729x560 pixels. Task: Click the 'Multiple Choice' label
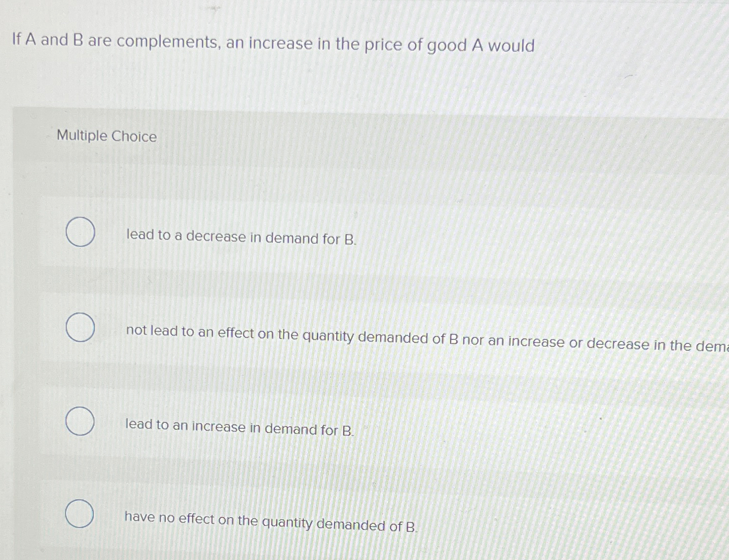(x=106, y=136)
